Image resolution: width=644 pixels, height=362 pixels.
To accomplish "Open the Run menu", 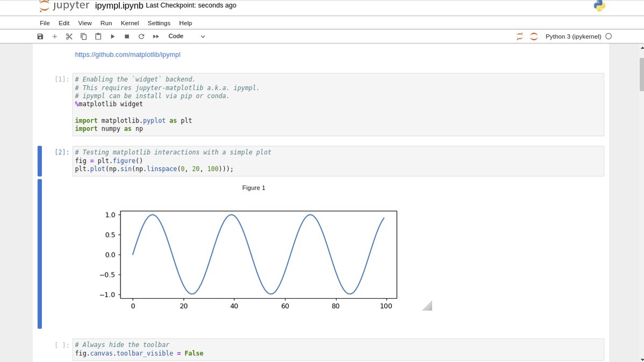I will (x=106, y=23).
